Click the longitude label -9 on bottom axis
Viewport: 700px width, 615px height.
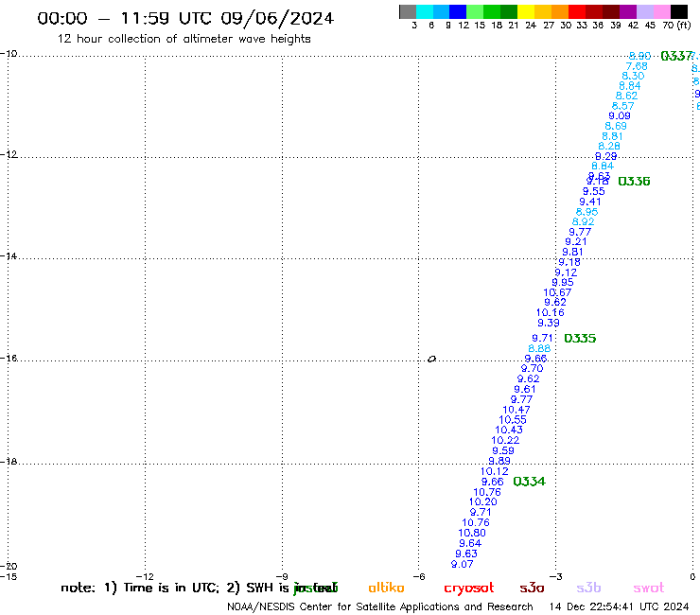point(281,576)
